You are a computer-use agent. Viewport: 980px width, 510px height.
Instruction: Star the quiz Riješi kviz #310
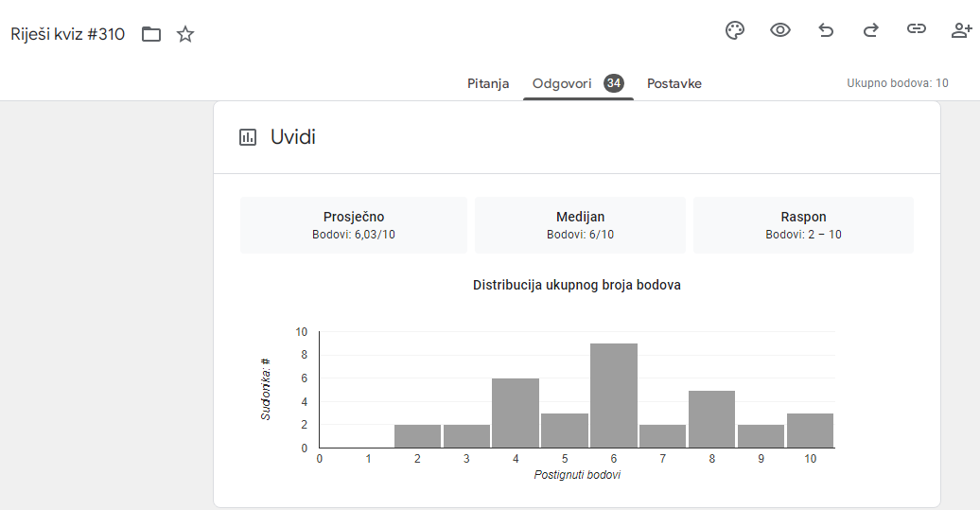[185, 34]
